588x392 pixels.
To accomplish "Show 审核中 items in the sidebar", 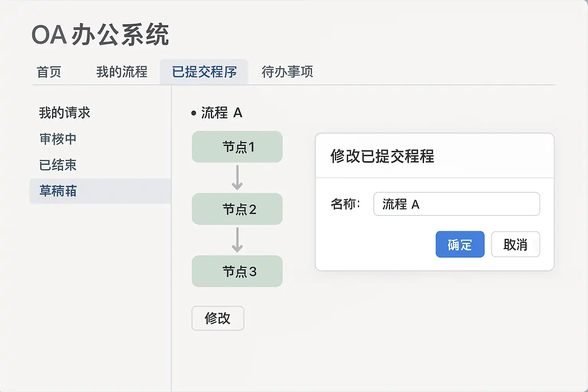I will pyautogui.click(x=58, y=139).
